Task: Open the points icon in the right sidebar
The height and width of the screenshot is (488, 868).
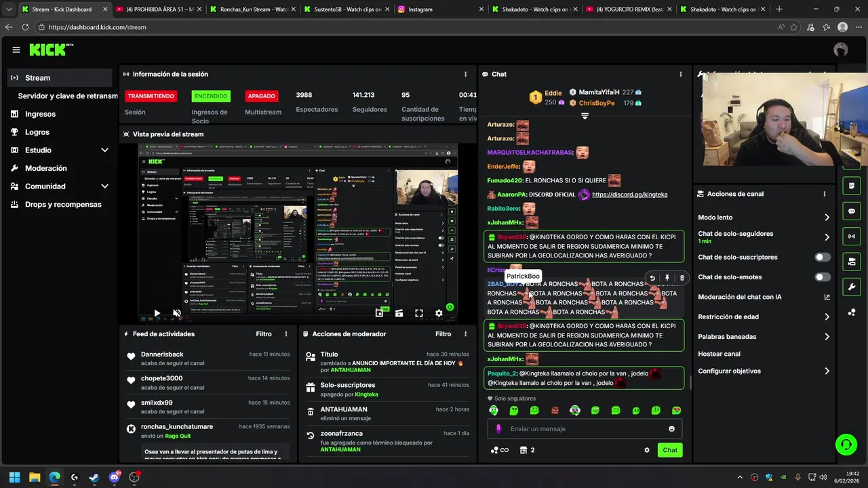Action: pyautogui.click(x=852, y=312)
